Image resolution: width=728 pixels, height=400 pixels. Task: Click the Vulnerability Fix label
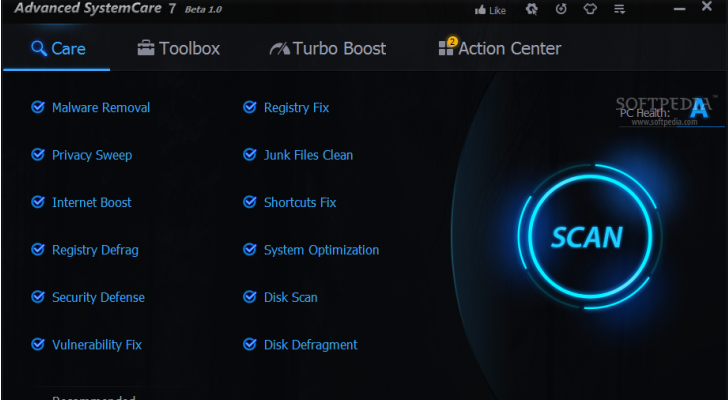click(97, 345)
